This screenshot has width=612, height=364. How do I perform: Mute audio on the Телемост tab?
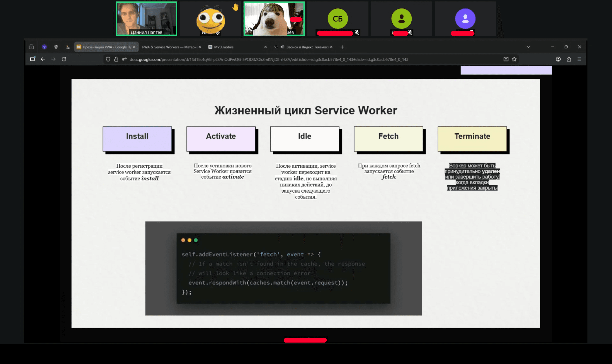[x=283, y=47]
